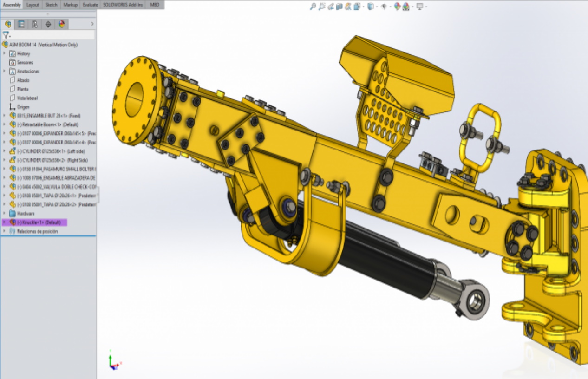Image resolution: width=588 pixels, height=379 pixels.
Task: Open the View Settings monitor dropdown
Action: 420,7
